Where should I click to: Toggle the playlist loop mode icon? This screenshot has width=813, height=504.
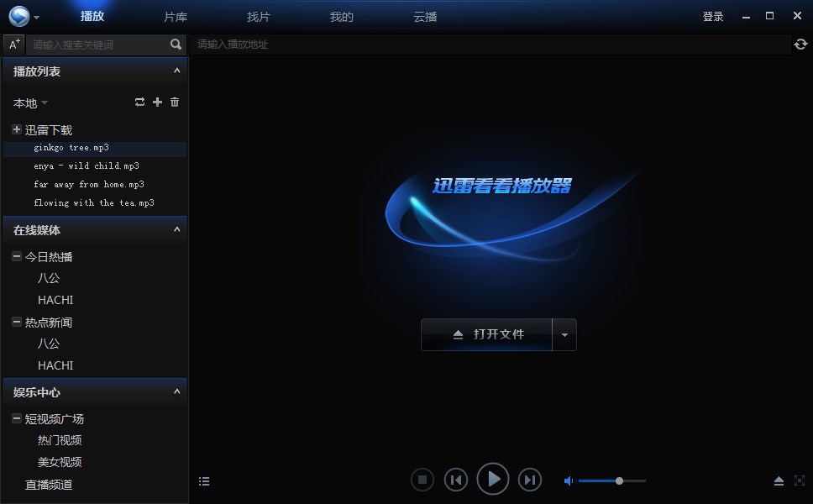[x=139, y=102]
